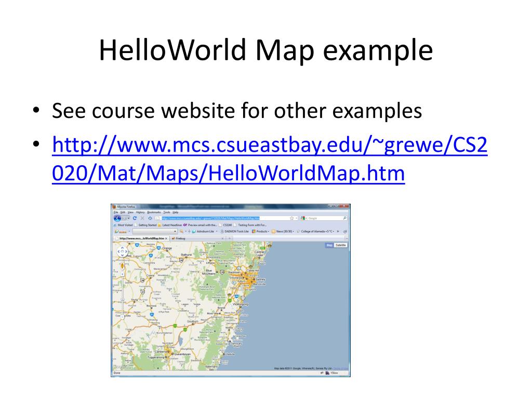This screenshot has width=532, height=399.
Task: Switch map to Satellite view
Action: (x=340, y=245)
